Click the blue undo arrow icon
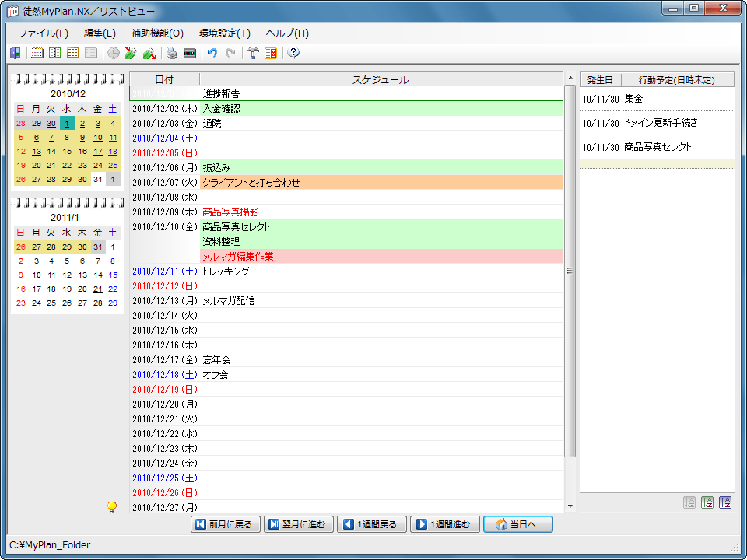Viewport: 747px width, 560px height. click(x=212, y=53)
